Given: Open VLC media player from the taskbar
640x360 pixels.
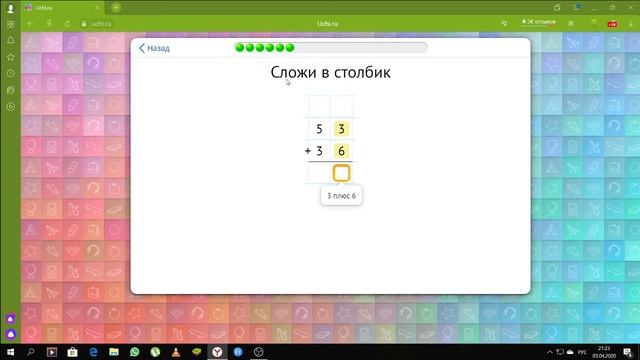Looking at the screenshot, I should coord(176,352).
